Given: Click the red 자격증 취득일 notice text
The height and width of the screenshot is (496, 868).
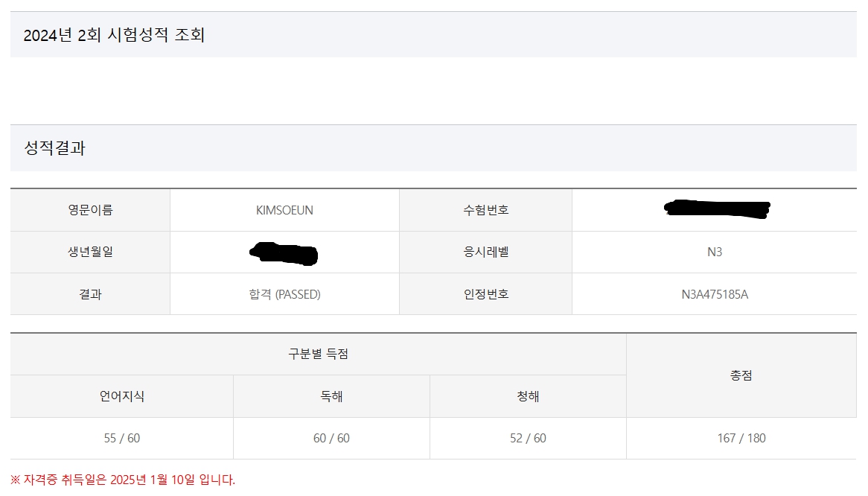Looking at the screenshot, I should tap(123, 480).
